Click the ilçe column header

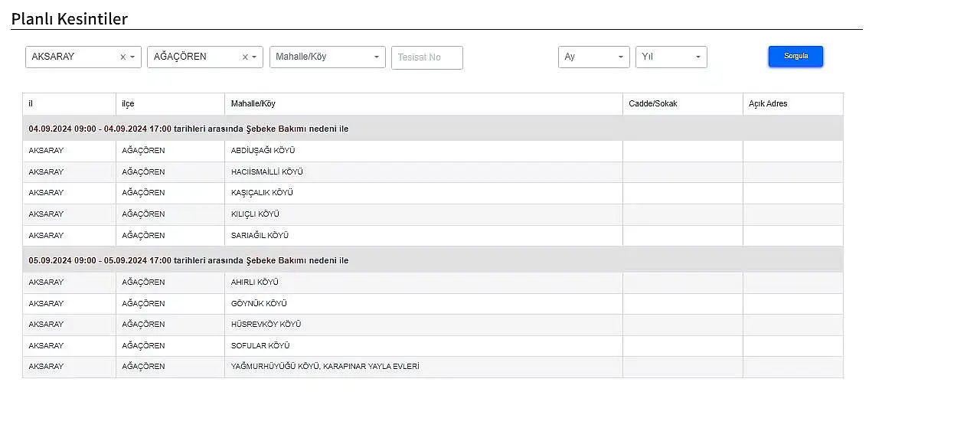pyautogui.click(x=170, y=104)
